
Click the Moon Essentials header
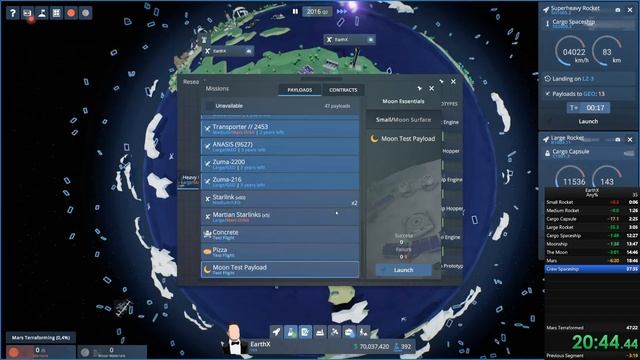(403, 101)
